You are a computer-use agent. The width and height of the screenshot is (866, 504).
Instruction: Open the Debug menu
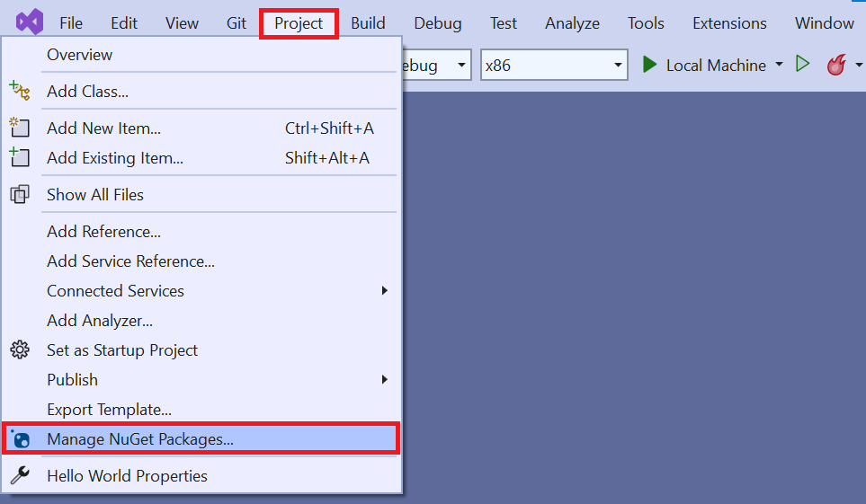click(x=437, y=23)
